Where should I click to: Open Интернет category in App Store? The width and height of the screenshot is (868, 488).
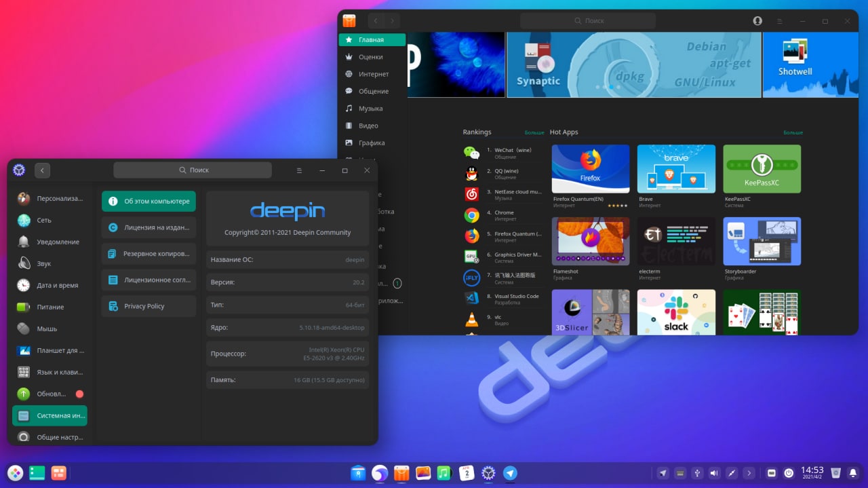pos(372,74)
